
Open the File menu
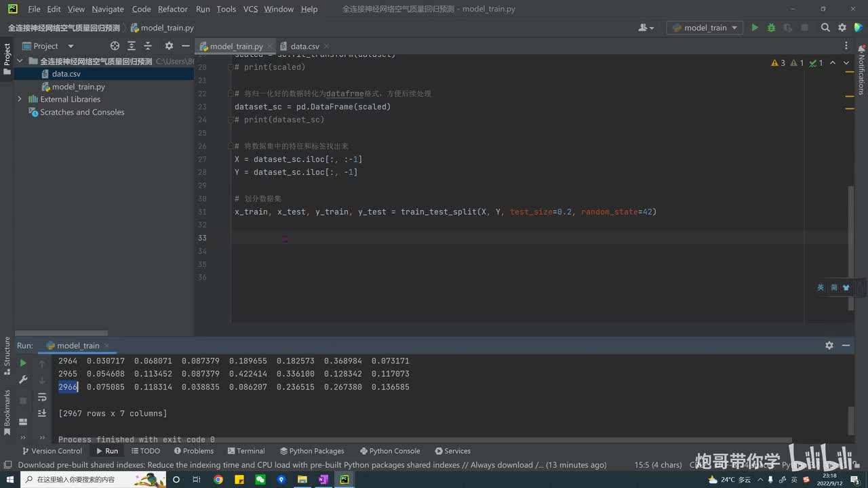[35, 9]
